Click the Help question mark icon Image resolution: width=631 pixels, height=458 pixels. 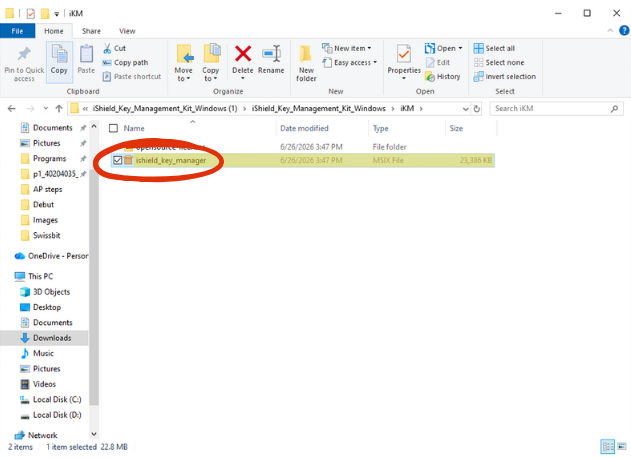tap(624, 31)
